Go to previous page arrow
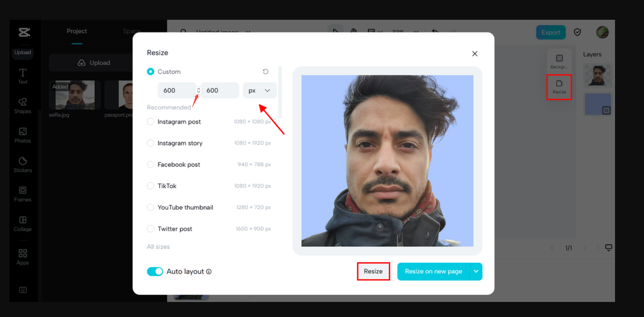Viewport: 644px width, 317px height. (x=552, y=248)
